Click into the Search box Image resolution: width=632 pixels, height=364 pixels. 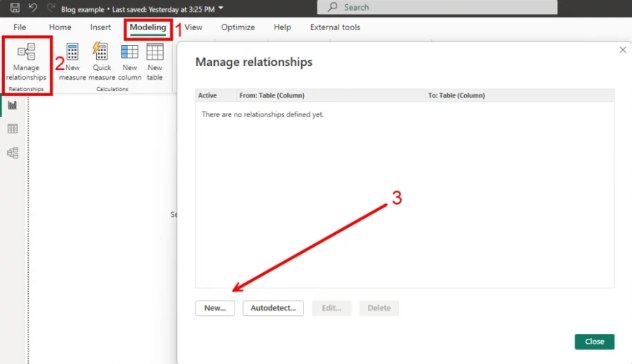[437, 7]
